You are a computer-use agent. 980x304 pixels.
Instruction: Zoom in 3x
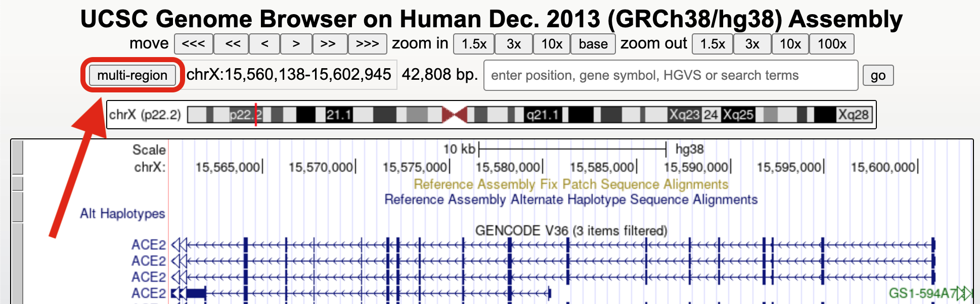(513, 44)
